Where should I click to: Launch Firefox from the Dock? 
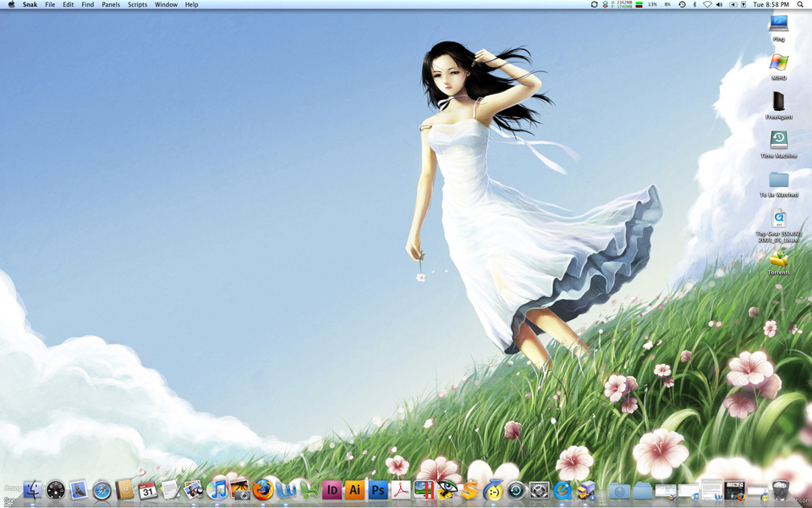(263, 490)
